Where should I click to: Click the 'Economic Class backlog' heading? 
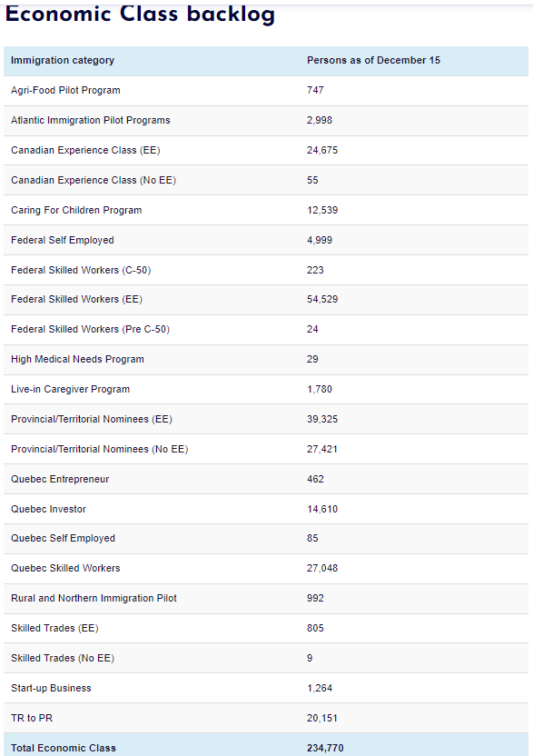tap(140, 14)
